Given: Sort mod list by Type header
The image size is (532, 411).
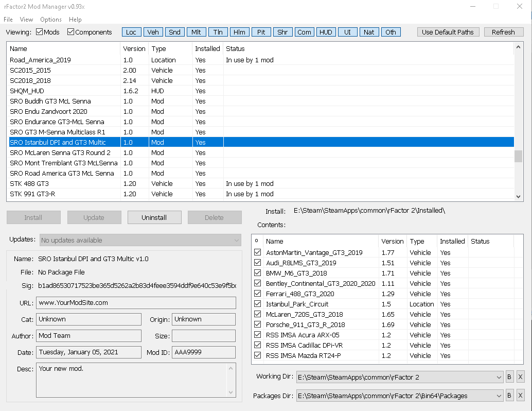Looking at the screenshot, I should (170, 48).
